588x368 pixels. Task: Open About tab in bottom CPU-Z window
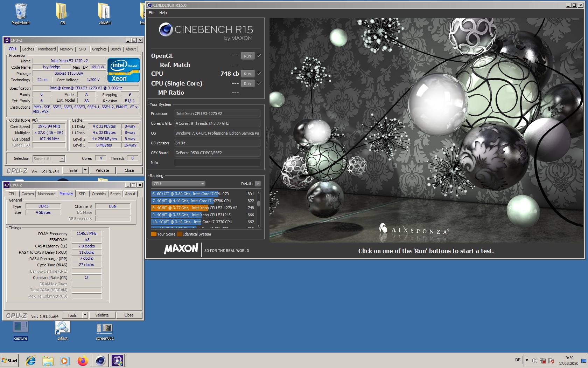(130, 194)
